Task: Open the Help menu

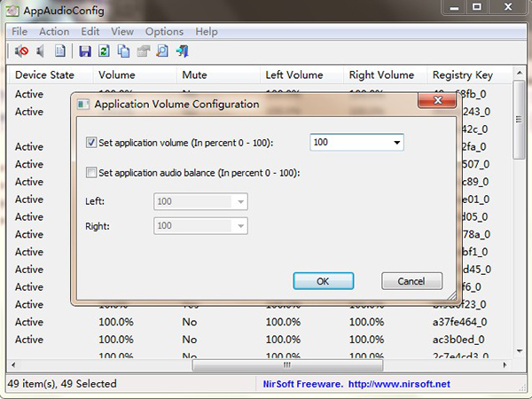Action: tap(207, 32)
